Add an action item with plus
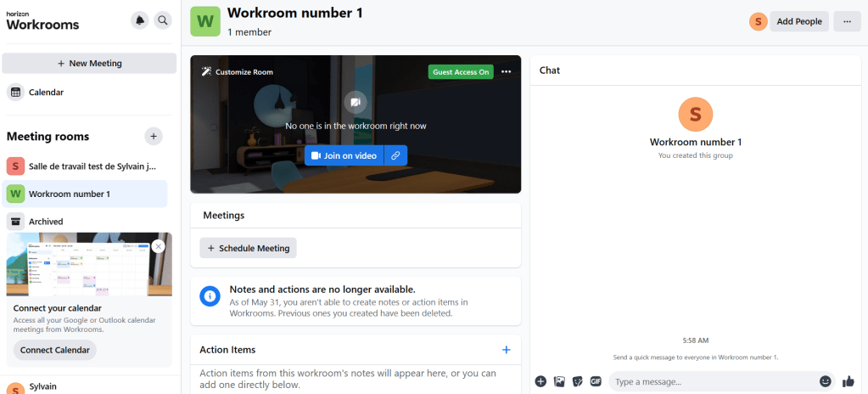The width and height of the screenshot is (868, 394). [x=507, y=350]
